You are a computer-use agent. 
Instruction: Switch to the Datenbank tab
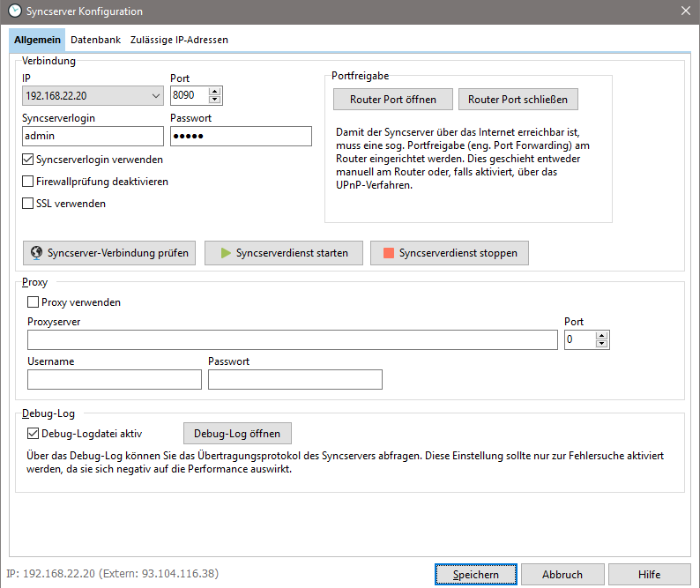[96, 40]
